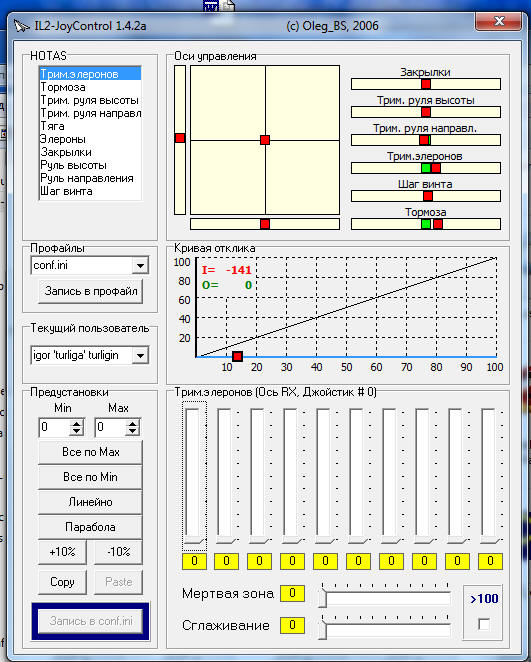
Task: Decrease the Max preset value spinner
Action: click(x=133, y=431)
